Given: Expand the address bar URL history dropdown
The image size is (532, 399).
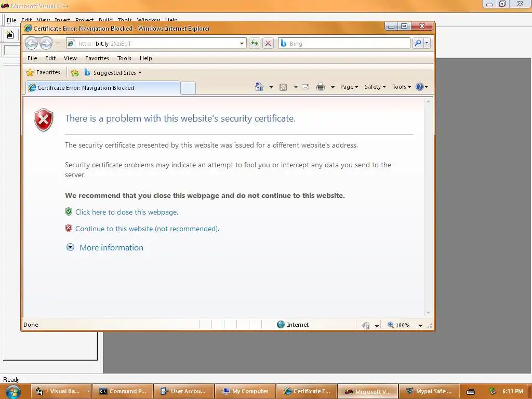Looking at the screenshot, I should pyautogui.click(x=242, y=44).
